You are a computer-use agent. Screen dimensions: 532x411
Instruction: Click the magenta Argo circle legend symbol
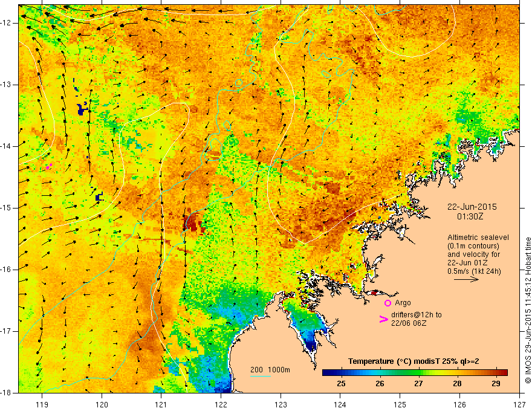(388, 303)
